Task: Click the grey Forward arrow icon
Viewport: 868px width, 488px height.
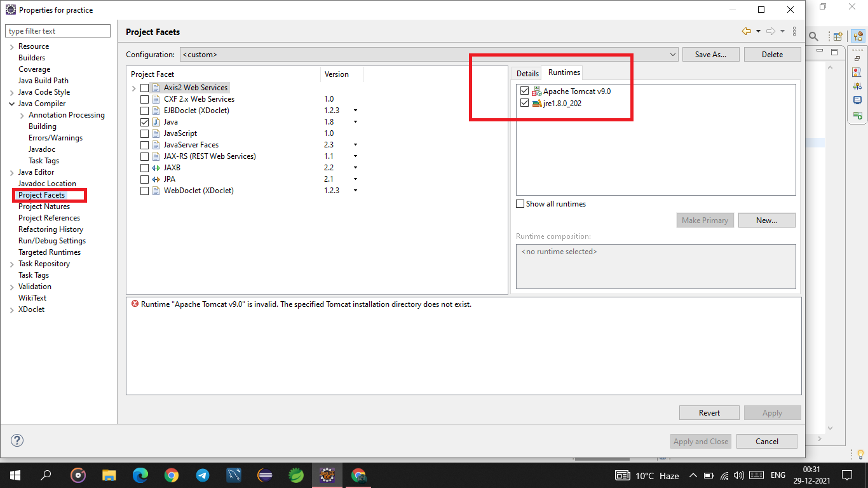Action: pos(771,31)
